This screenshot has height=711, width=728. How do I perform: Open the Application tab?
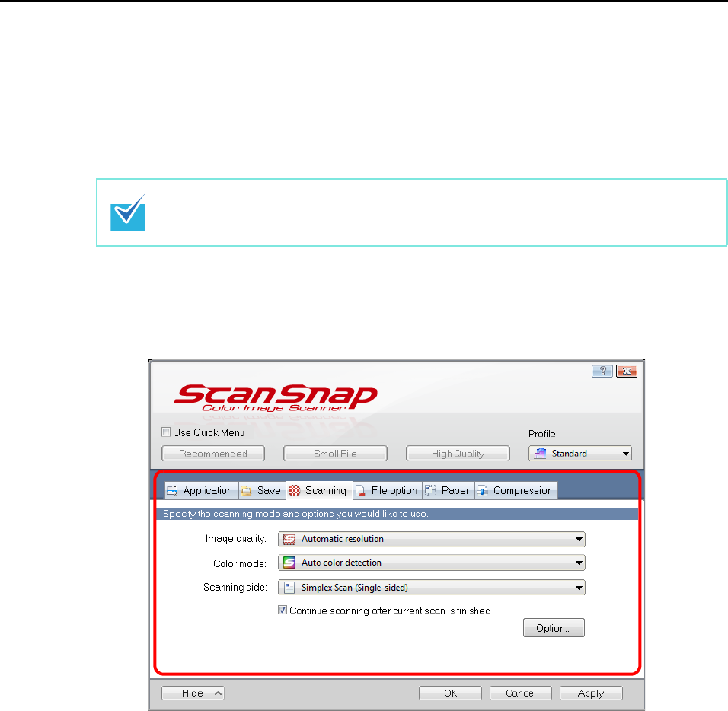pyautogui.click(x=201, y=490)
